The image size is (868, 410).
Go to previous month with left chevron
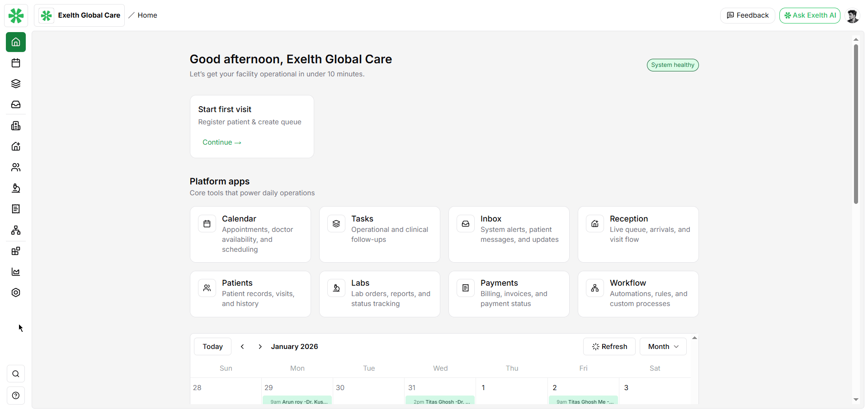242,347
